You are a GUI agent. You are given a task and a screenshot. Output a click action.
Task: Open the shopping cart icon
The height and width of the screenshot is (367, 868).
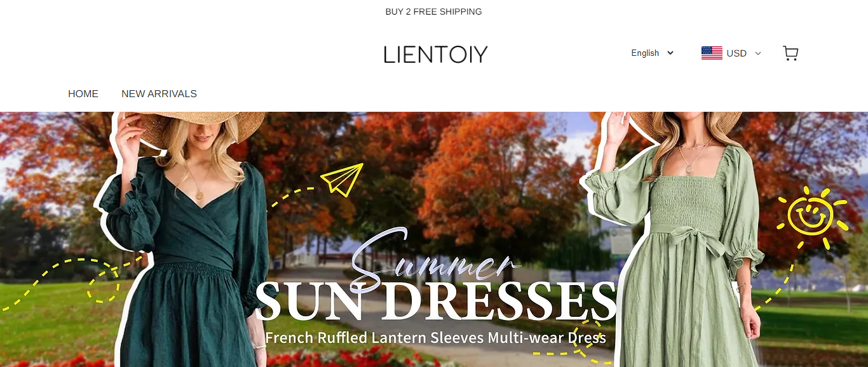790,53
